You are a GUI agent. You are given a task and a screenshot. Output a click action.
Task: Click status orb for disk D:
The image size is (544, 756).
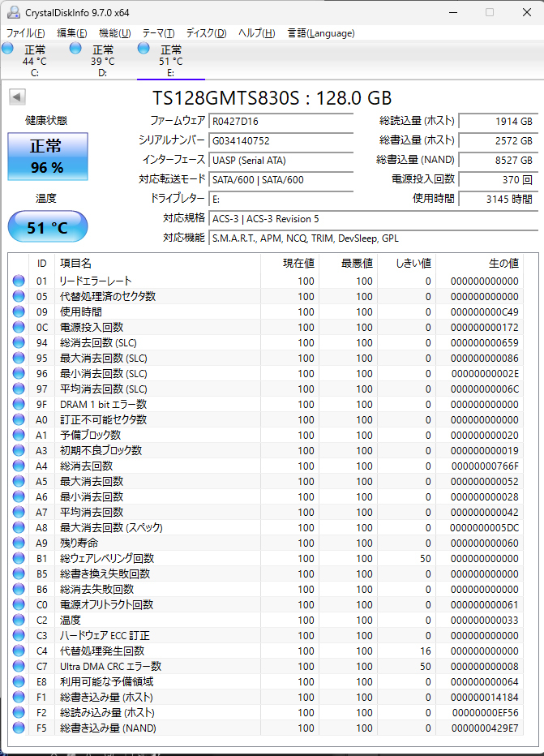point(75,48)
